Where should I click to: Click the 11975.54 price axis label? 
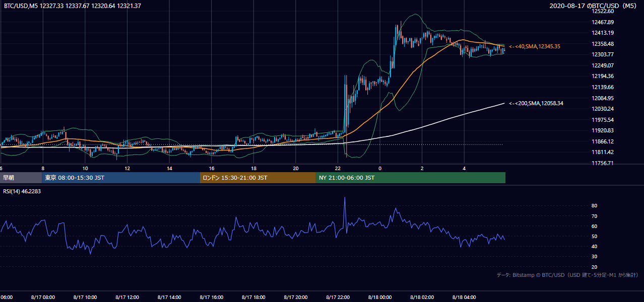point(603,120)
